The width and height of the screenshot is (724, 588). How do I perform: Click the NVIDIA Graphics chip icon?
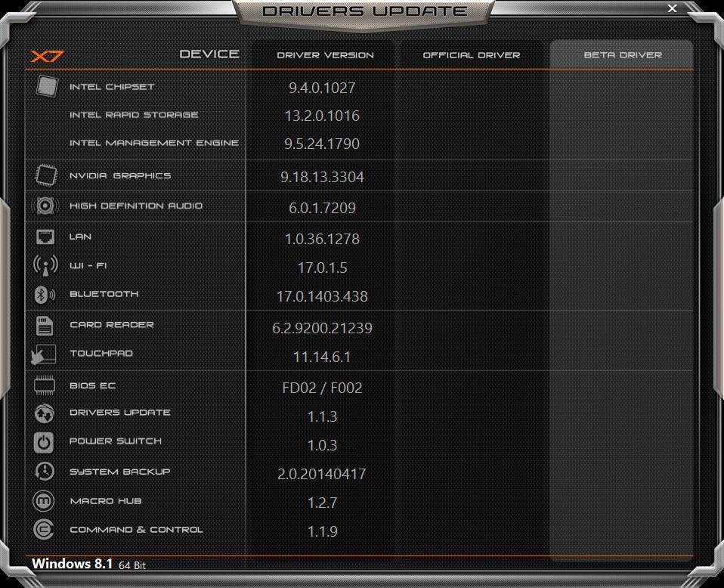45,175
